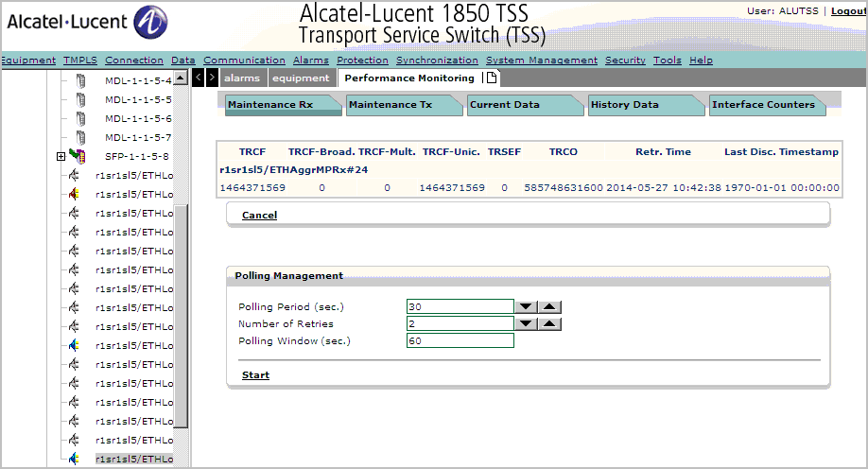The width and height of the screenshot is (868, 469).
Task: Click the TRSEF column header
Action: pyautogui.click(x=504, y=151)
